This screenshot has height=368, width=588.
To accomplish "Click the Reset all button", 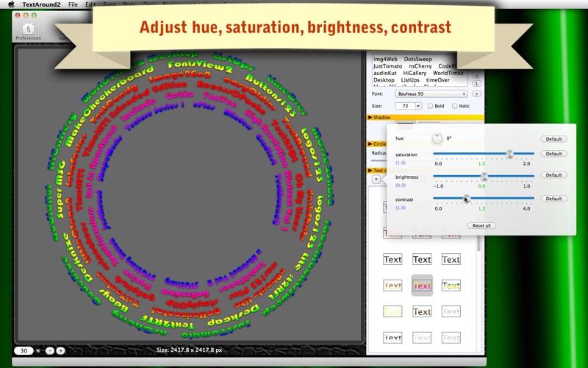I will [481, 226].
